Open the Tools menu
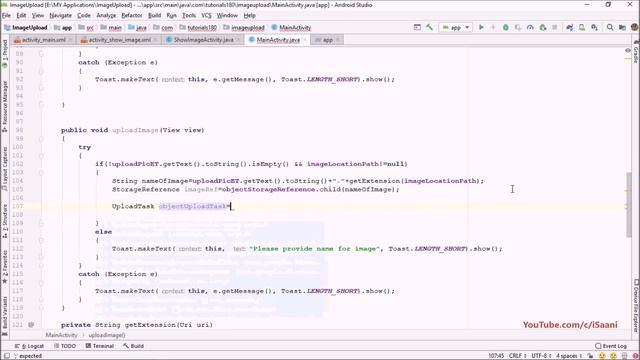This screenshot has width=640, height=360. coord(189,16)
